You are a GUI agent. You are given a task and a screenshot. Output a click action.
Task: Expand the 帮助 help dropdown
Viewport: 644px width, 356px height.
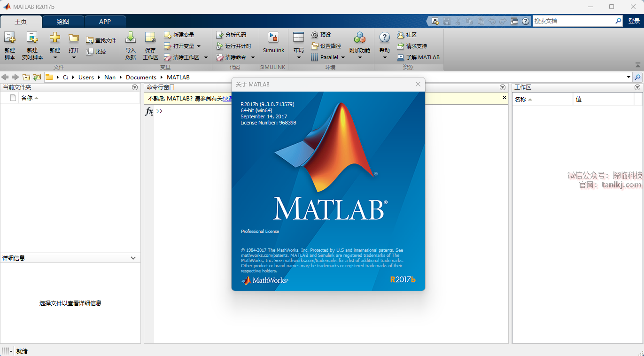click(x=385, y=57)
